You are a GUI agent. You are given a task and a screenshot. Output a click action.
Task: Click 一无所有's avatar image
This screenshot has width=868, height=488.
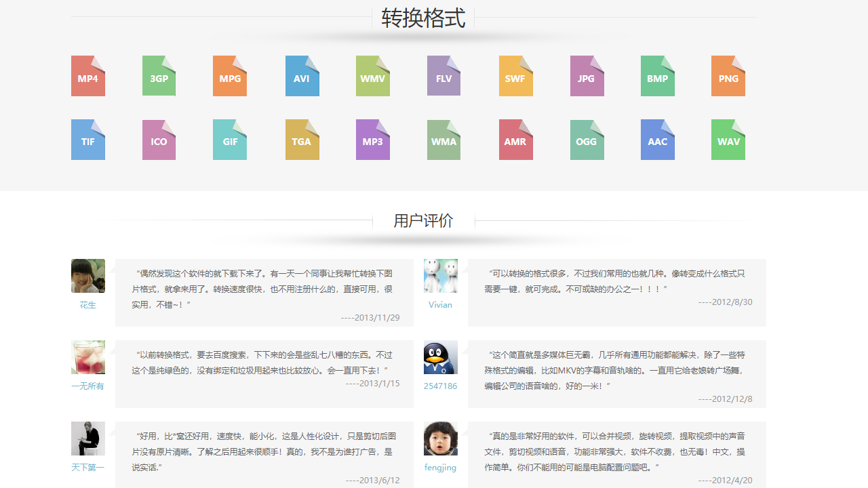click(87, 357)
